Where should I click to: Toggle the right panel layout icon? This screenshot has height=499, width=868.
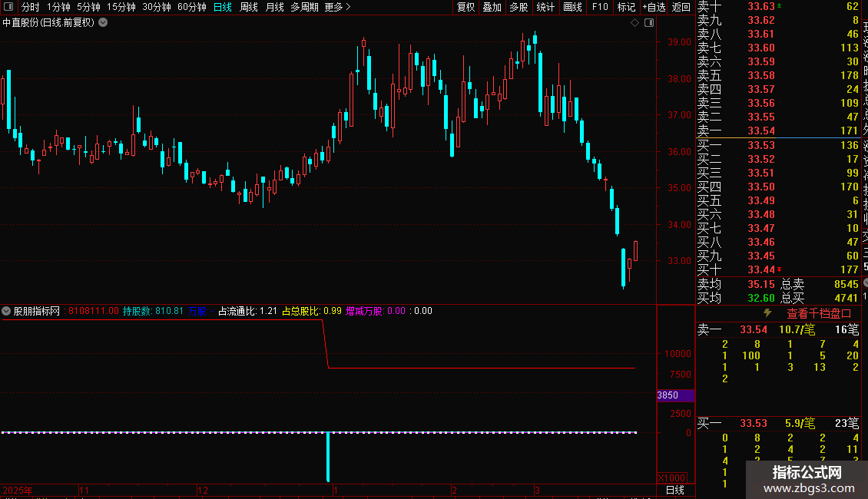[x=649, y=23]
